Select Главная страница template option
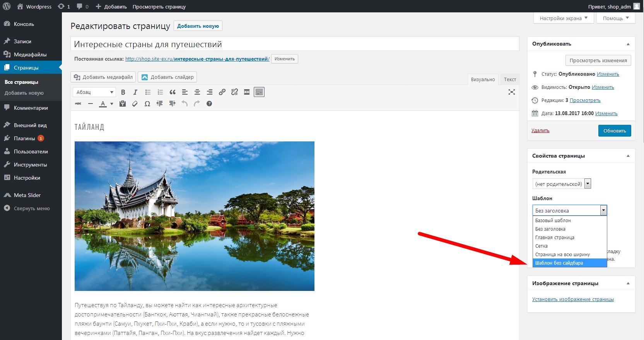644x340 pixels. click(570, 237)
